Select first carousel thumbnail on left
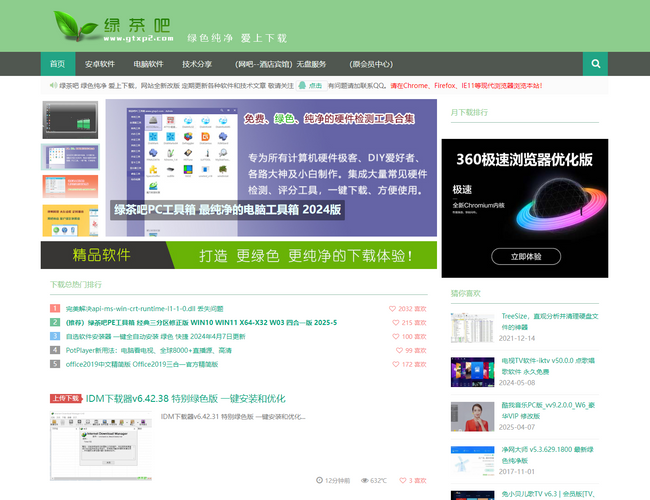This screenshot has width=650, height=500. [70, 121]
